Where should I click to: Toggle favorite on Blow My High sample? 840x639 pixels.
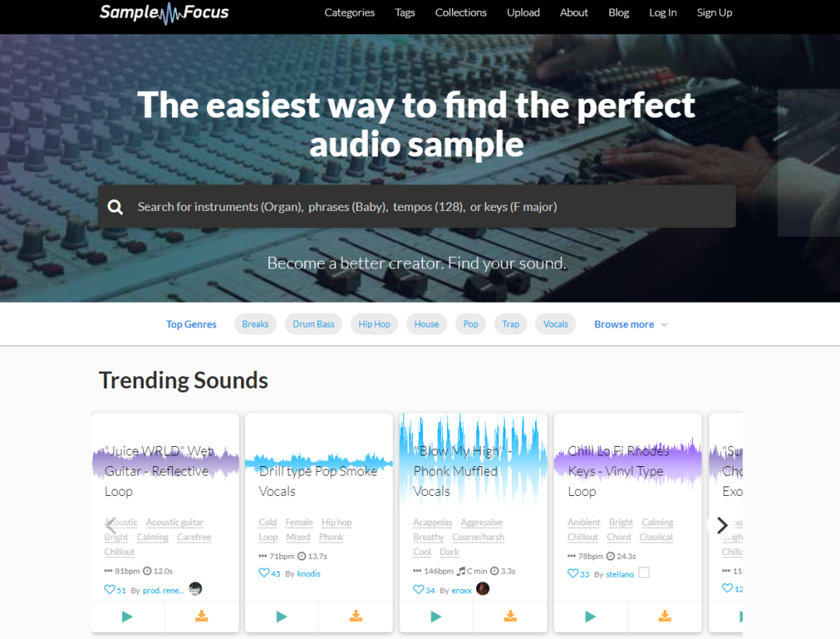(x=418, y=590)
